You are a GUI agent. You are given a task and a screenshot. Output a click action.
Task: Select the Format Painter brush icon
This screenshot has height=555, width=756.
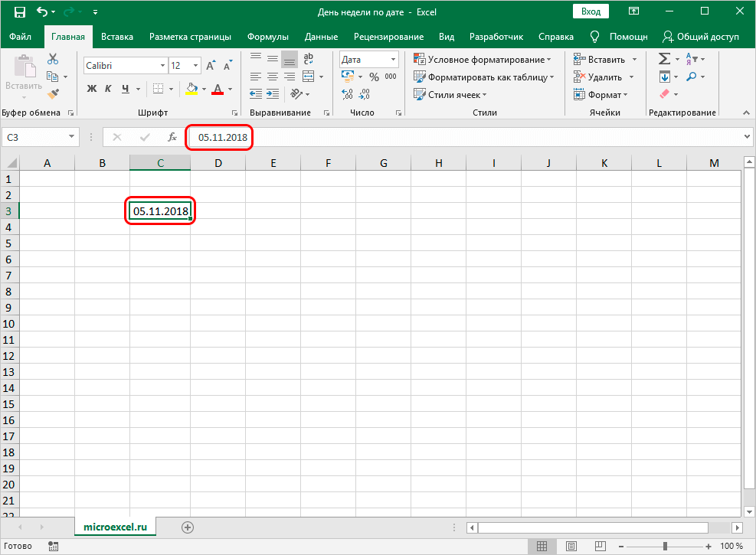52,94
